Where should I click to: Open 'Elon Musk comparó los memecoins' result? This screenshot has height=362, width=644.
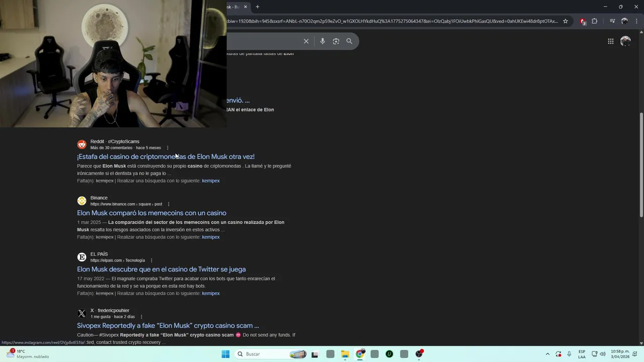(151, 213)
